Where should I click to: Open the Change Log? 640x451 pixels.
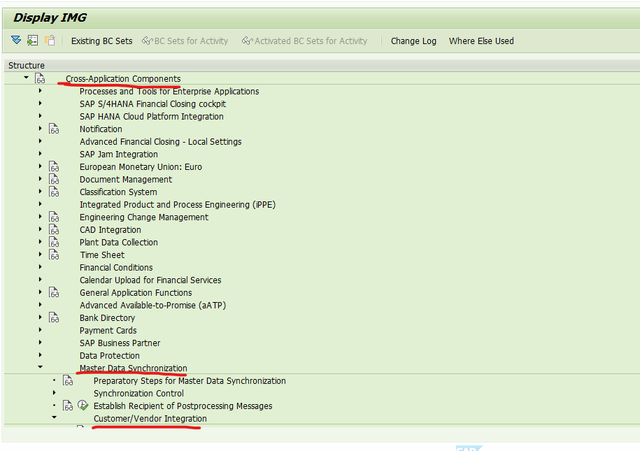413,41
